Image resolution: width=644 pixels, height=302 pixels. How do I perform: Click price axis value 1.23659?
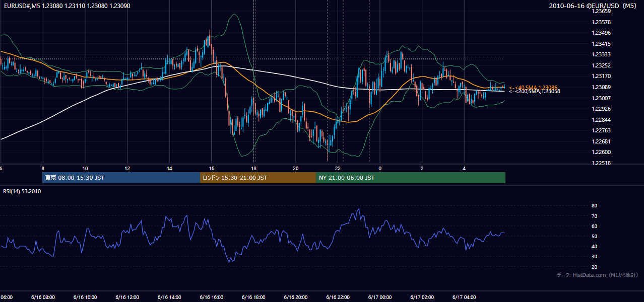click(x=601, y=11)
